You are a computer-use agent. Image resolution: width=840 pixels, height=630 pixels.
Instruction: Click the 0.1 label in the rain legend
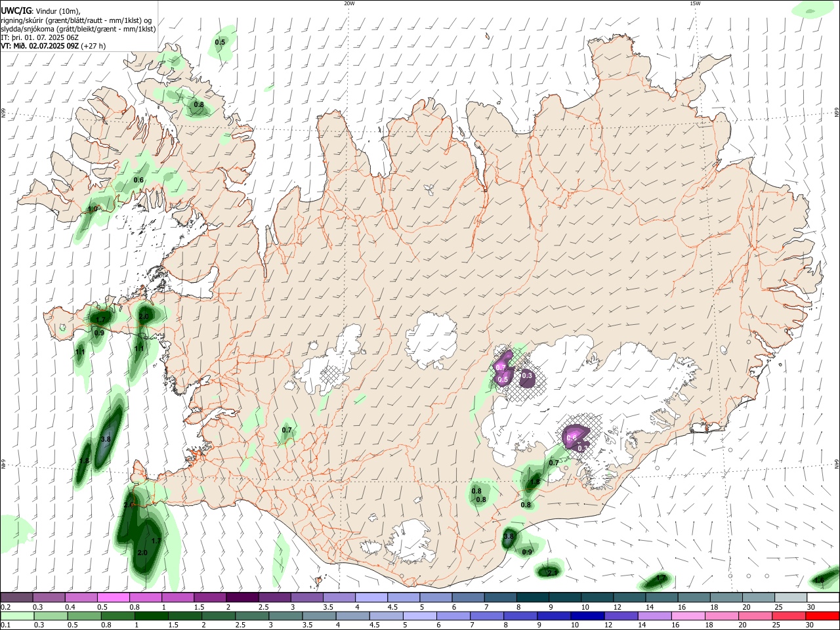[x=5, y=625]
